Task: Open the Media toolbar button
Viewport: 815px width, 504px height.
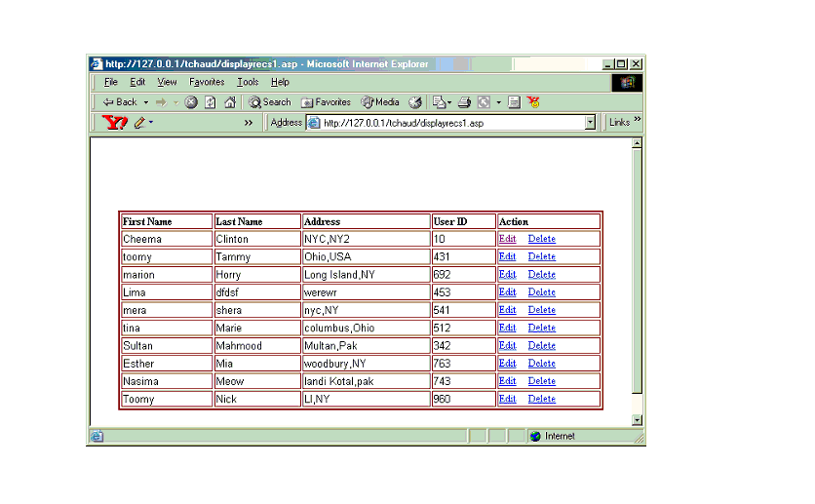Action: (380, 102)
